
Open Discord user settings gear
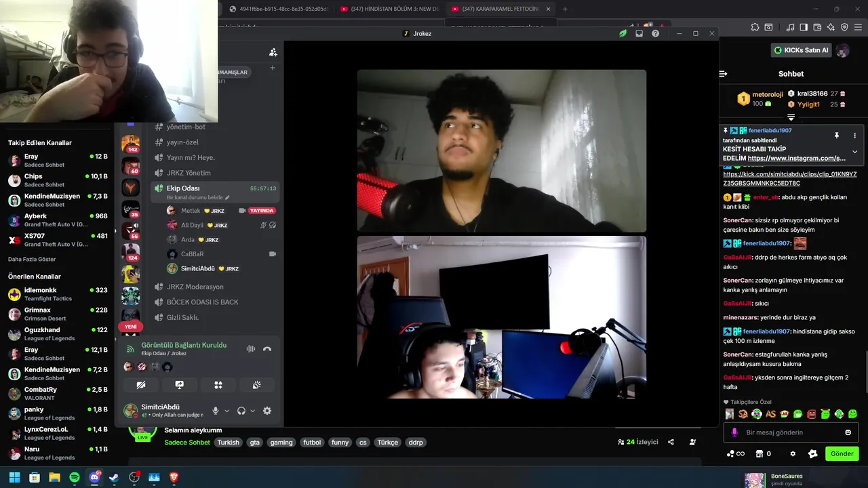[x=267, y=411]
